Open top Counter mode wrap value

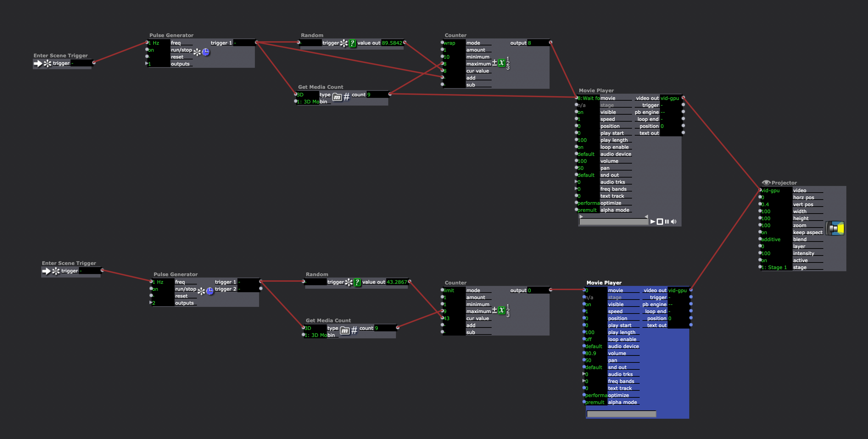pos(454,43)
